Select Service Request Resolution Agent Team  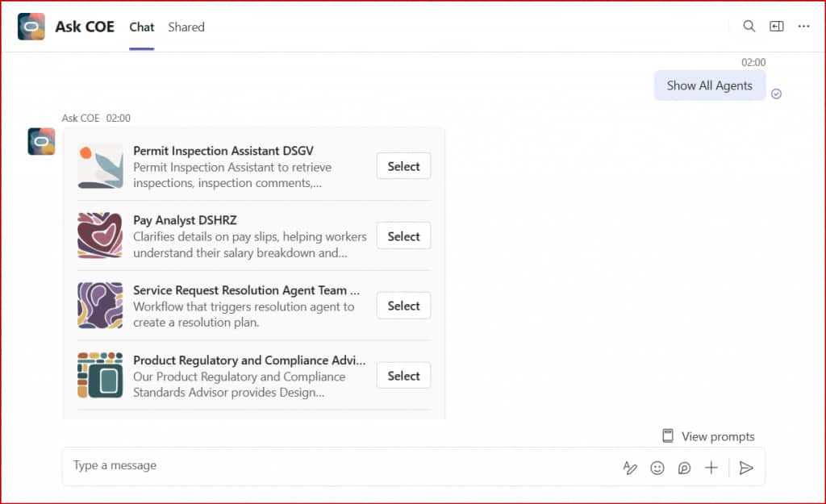[x=403, y=306]
